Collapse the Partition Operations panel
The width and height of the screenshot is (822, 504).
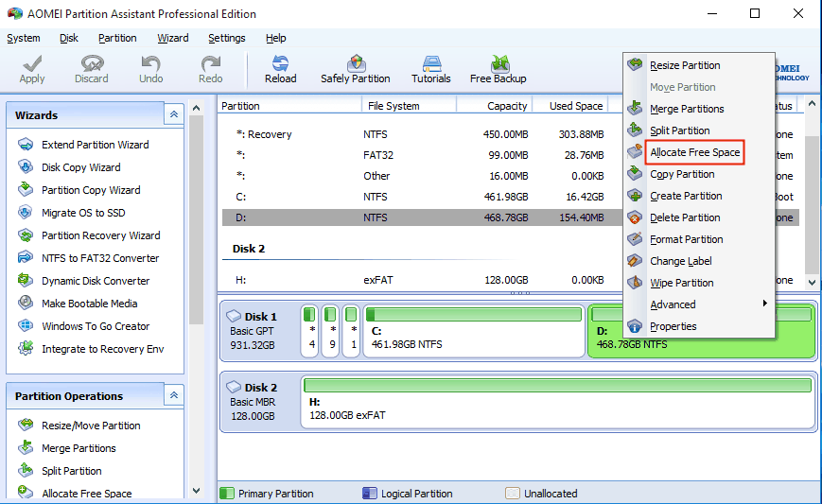click(173, 395)
